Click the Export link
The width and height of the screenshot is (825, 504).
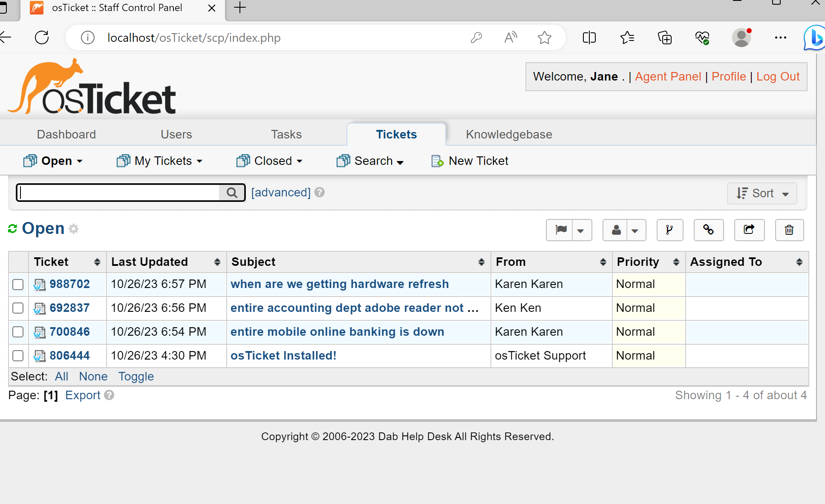click(83, 395)
